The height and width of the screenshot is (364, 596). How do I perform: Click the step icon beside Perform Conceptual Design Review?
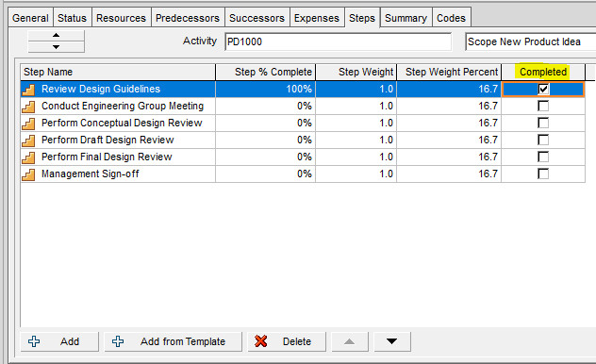[28, 124]
